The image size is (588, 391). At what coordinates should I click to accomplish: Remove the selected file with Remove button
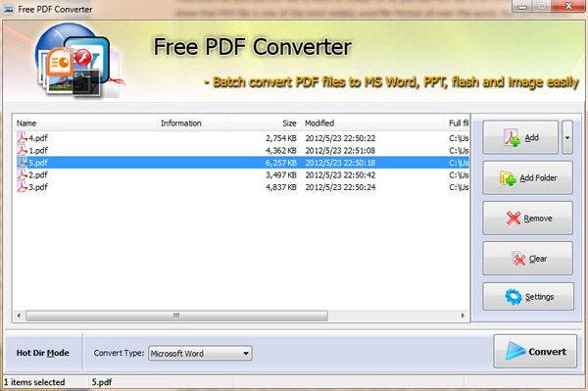(x=527, y=219)
